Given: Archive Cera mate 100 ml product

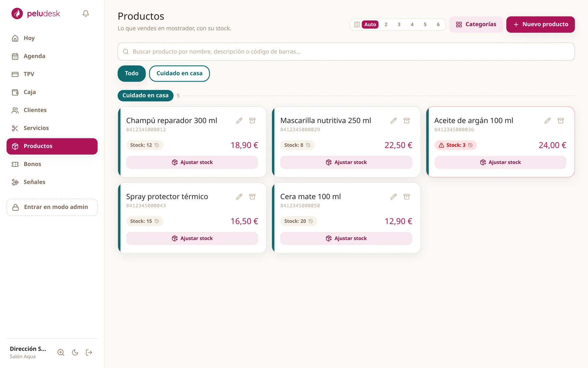Looking at the screenshot, I should [x=407, y=197].
